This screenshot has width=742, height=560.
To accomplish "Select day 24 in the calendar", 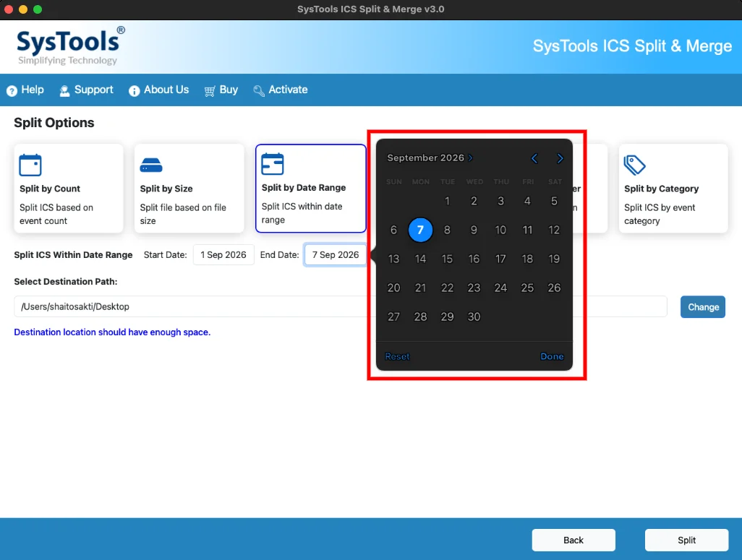I will tap(500, 288).
